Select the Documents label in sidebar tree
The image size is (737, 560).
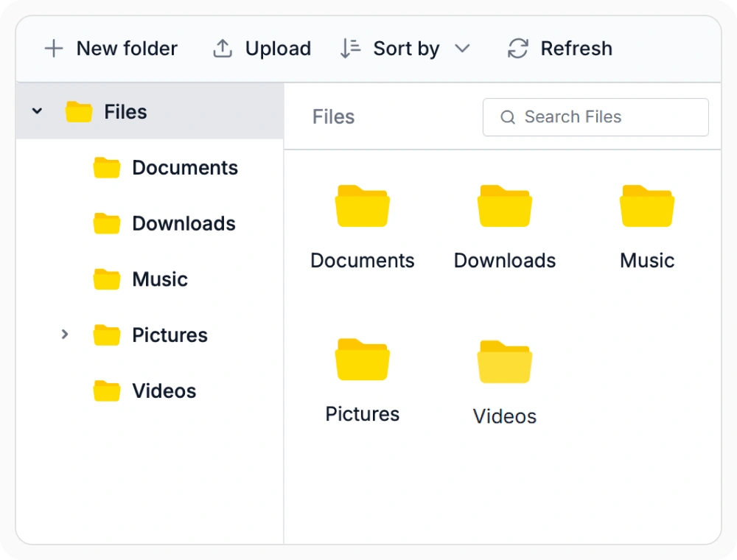185,168
